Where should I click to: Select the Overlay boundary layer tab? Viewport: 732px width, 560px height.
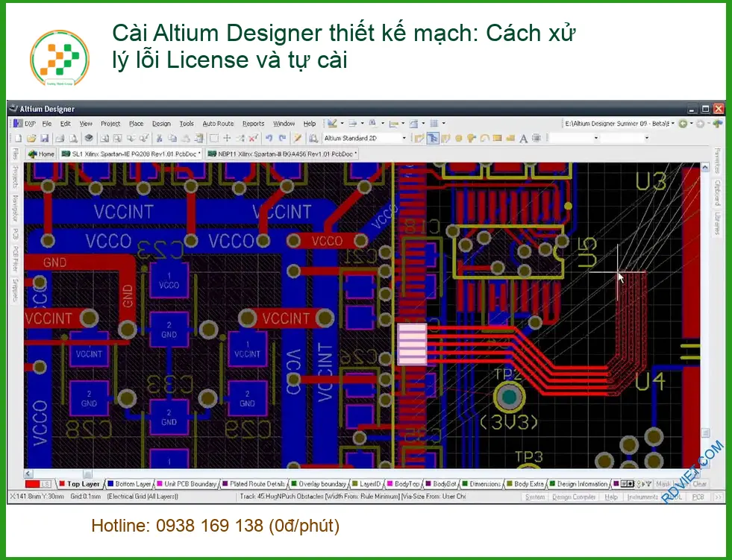(x=319, y=484)
